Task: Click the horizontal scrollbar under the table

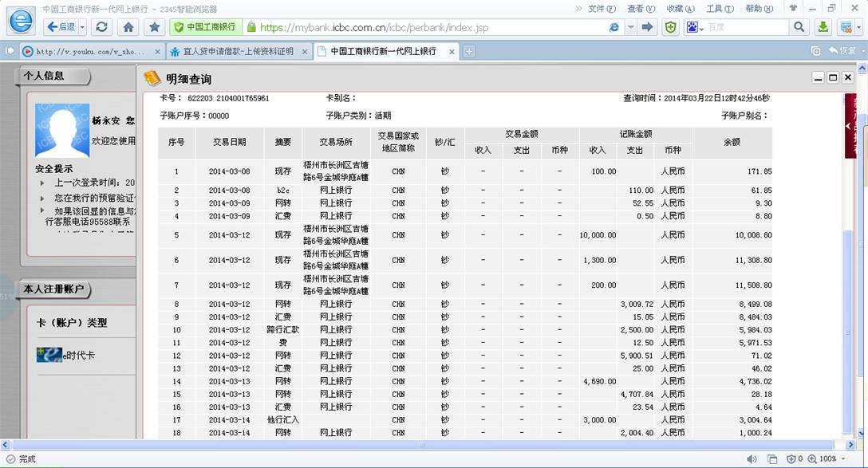Action: click(x=421, y=445)
